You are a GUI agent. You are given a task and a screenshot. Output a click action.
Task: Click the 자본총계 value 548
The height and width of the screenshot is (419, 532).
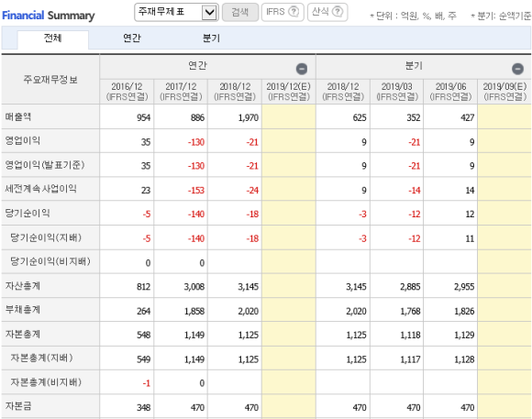[143, 335]
